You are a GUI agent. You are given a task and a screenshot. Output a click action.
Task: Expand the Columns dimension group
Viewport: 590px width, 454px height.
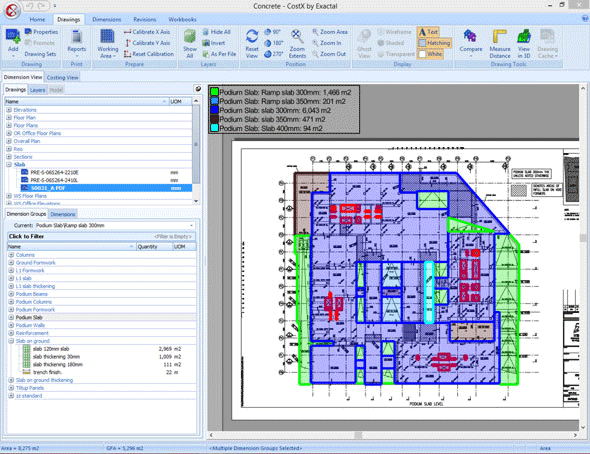[x=11, y=255]
